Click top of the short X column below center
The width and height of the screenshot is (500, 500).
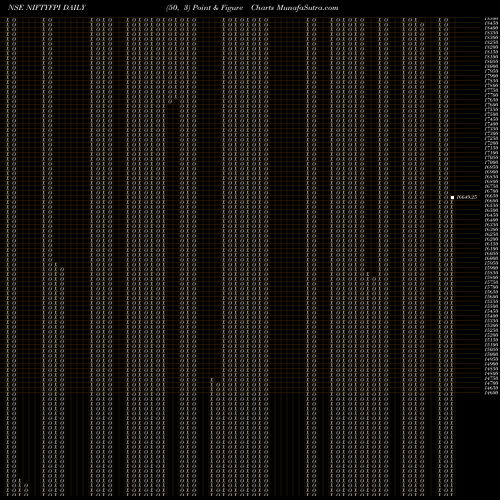coord(212,380)
